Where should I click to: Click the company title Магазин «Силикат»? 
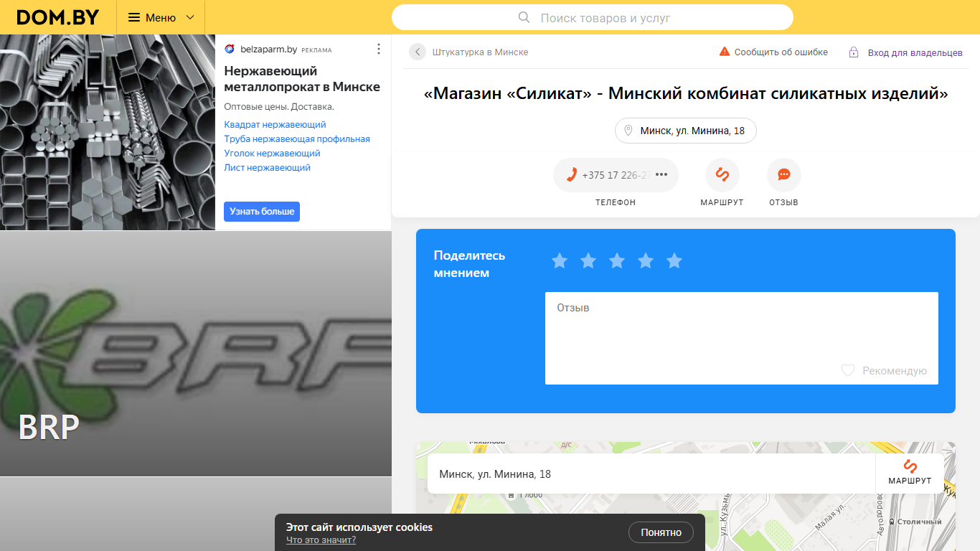(x=686, y=93)
